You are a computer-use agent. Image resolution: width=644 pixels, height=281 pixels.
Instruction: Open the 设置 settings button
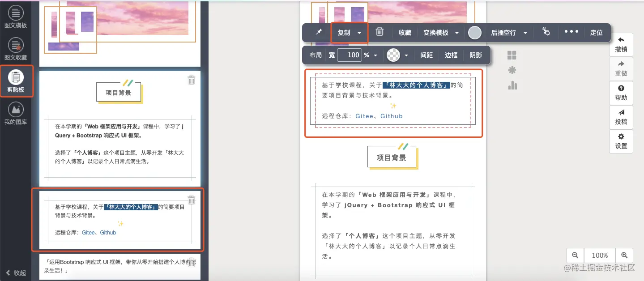point(621,141)
